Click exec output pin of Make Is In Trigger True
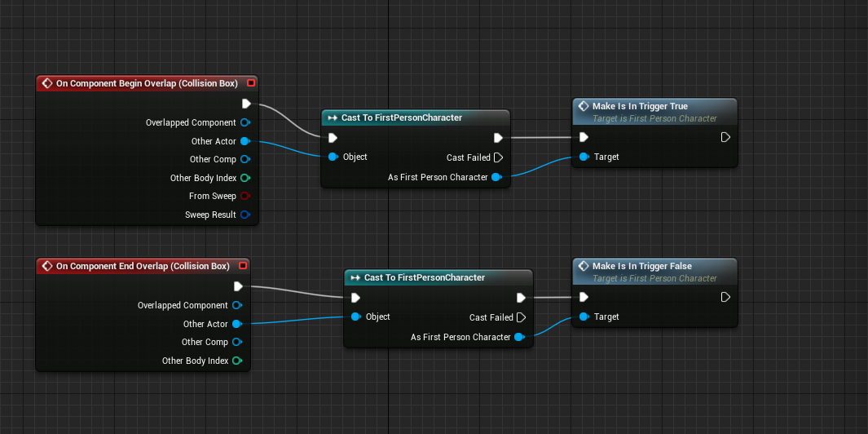 click(725, 137)
